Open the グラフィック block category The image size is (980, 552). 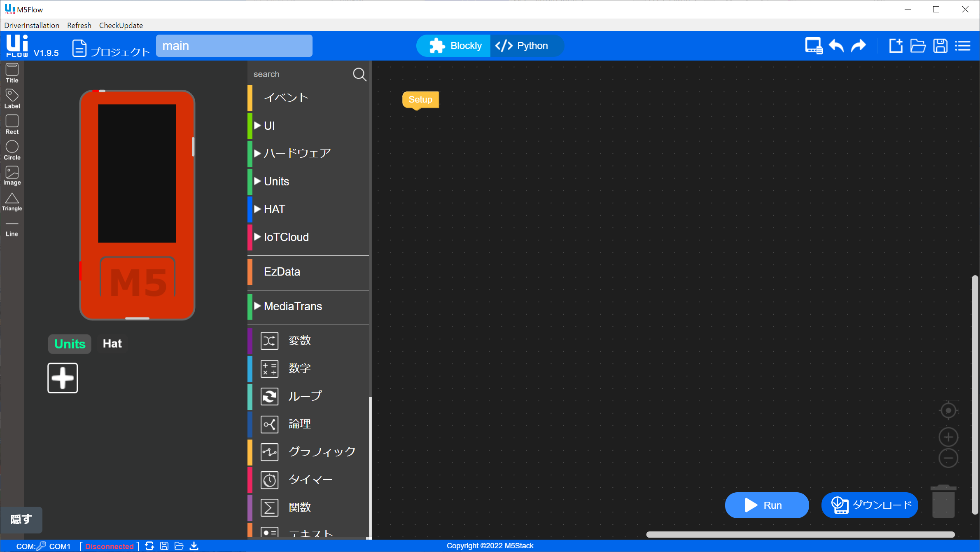tap(308, 452)
